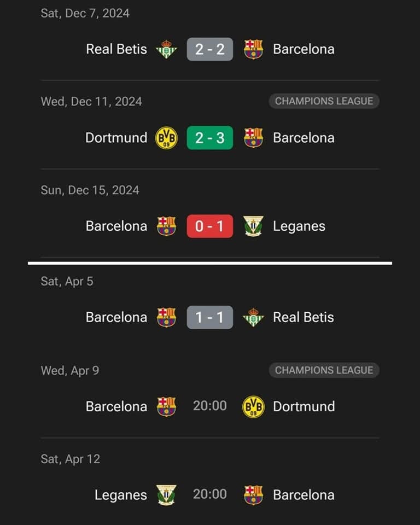
Task: Click Dortmund BVB logo in Dec 11 match
Action: pos(166,138)
